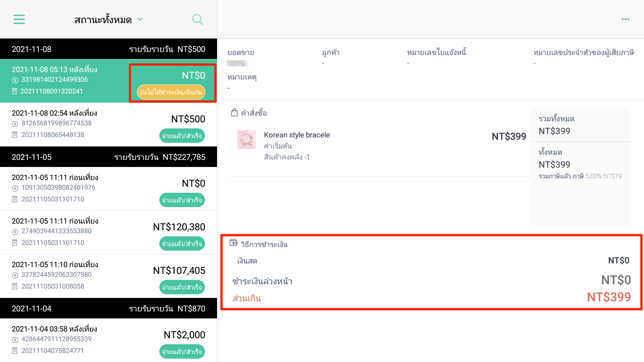
Task: Click the shopping bag order icon
Action: pos(234,113)
